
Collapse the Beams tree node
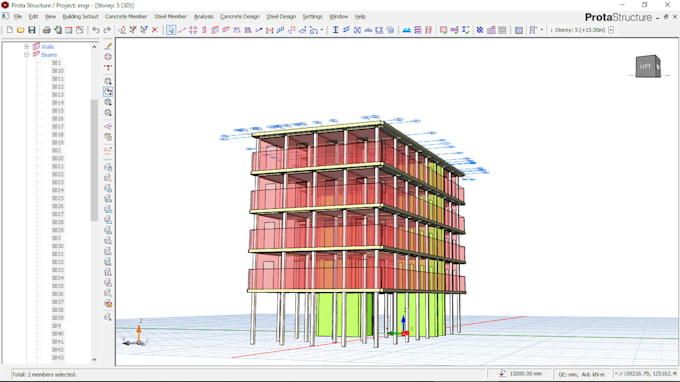pos(26,55)
